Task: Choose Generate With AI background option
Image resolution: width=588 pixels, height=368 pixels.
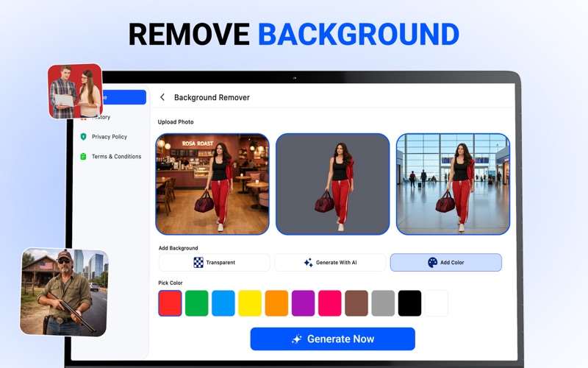Action: point(330,263)
